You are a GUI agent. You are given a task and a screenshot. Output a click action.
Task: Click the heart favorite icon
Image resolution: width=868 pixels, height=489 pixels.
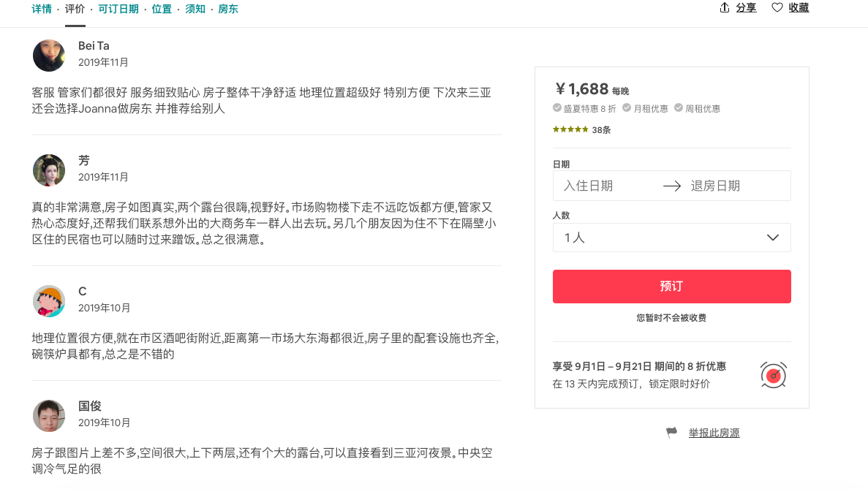pos(777,8)
